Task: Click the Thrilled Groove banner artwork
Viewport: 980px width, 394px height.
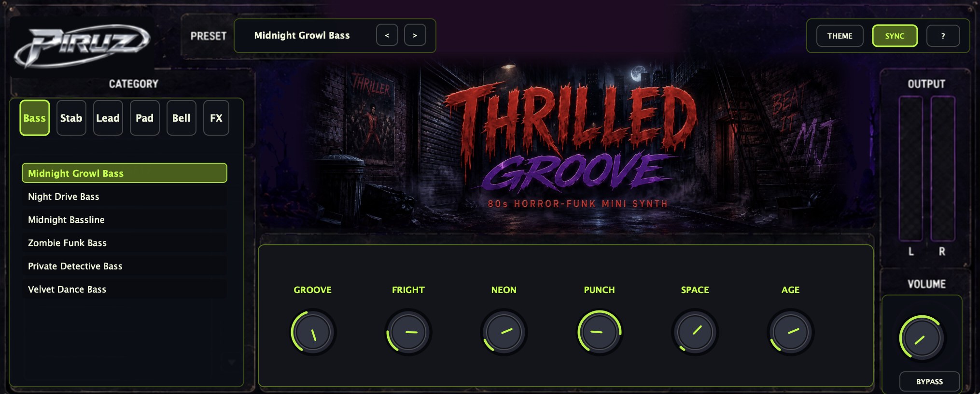Action: 567,145
